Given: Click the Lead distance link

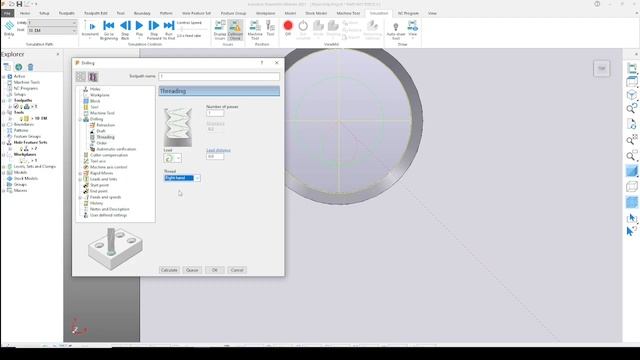Looking at the screenshot, I should 218,150.
